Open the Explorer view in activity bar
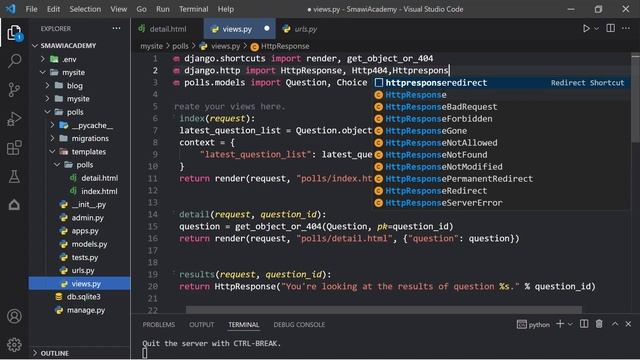 click(x=14, y=33)
